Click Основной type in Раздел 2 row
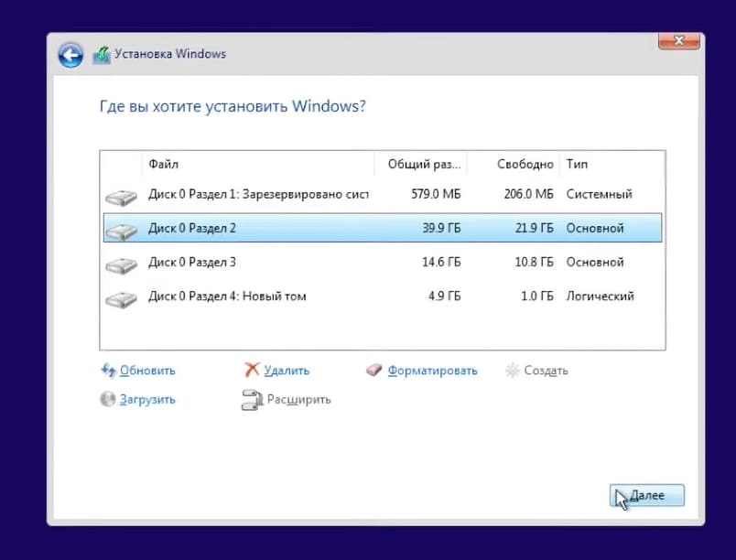Image resolution: width=736 pixels, height=560 pixels. 595,229
